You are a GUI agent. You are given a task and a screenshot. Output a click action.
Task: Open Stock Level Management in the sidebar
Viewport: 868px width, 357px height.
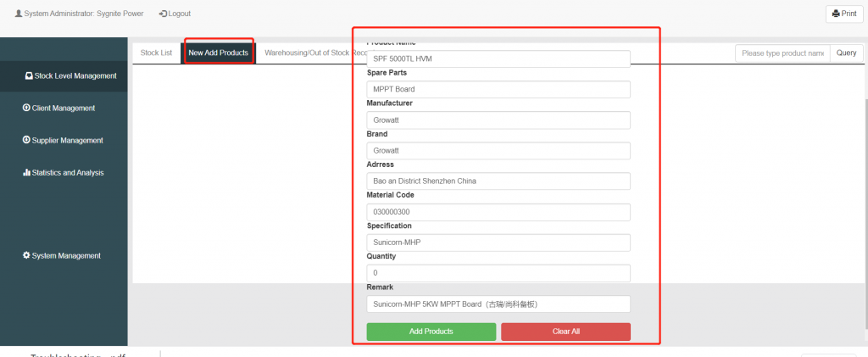coord(64,75)
